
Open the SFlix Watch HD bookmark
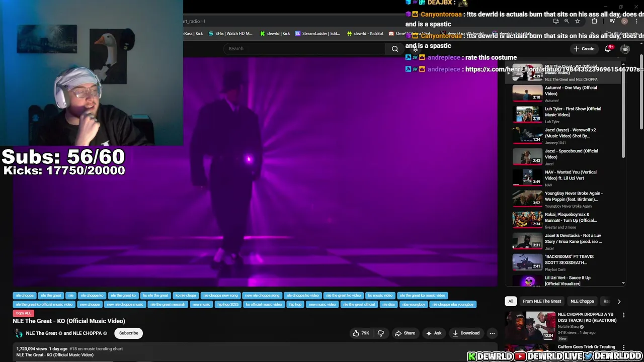click(x=230, y=34)
